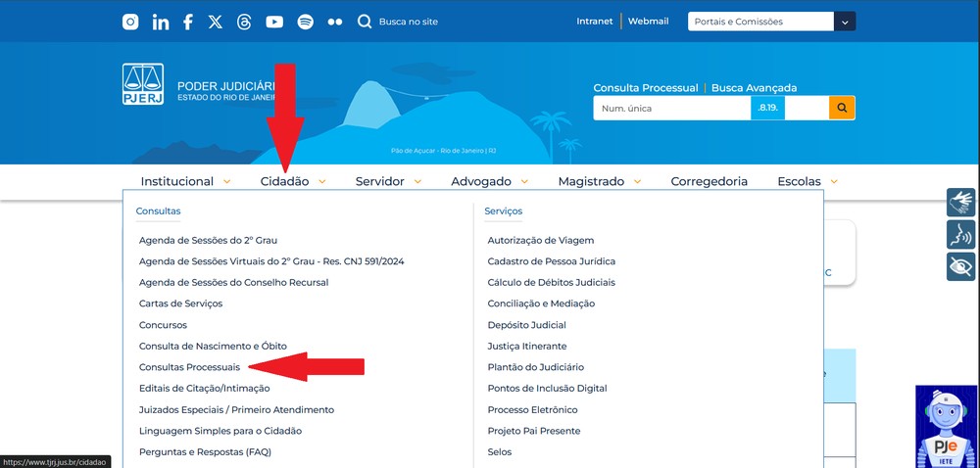This screenshot has height=468, width=980.
Task: Open Cartas de Serviços
Action: [x=180, y=304]
